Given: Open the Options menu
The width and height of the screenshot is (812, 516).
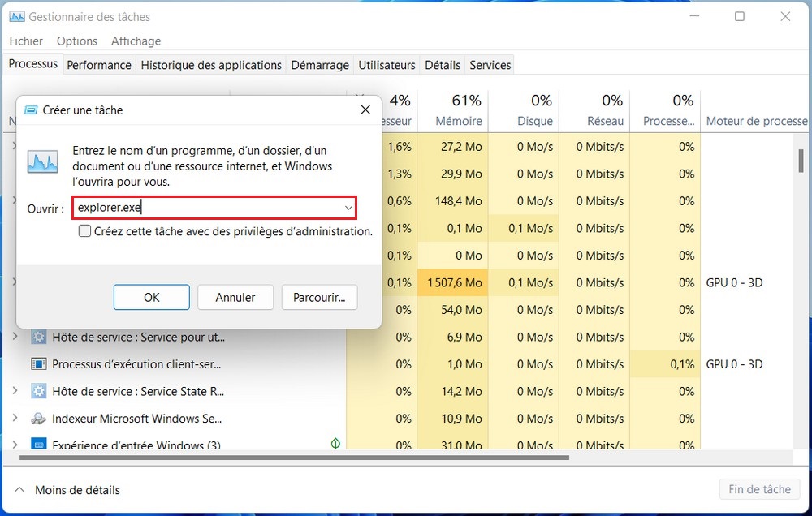Looking at the screenshot, I should coord(76,41).
